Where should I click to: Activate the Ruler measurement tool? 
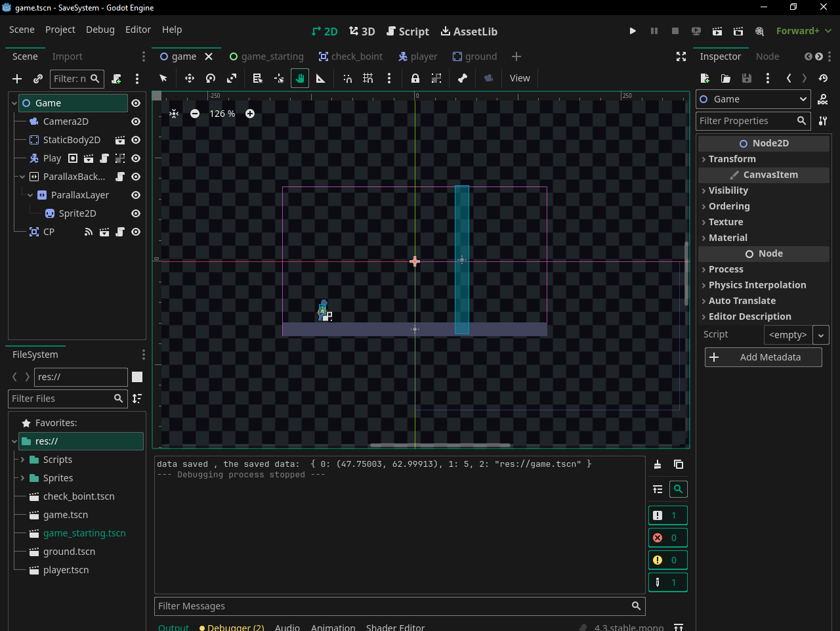[321, 78]
